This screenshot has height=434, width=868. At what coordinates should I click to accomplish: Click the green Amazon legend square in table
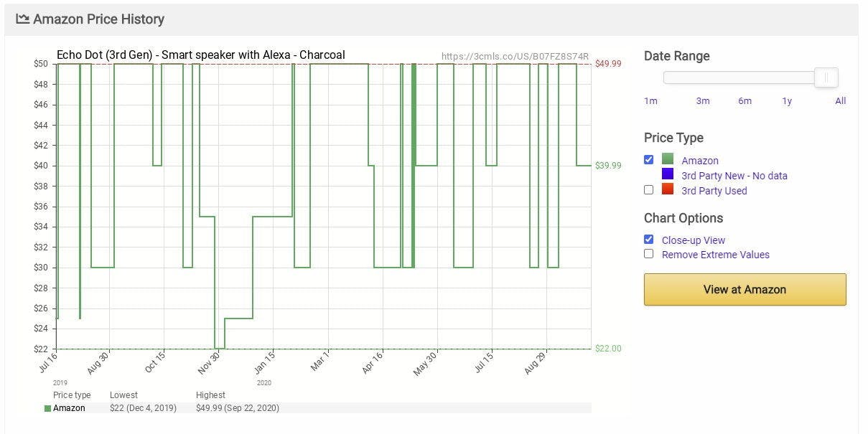click(x=48, y=408)
